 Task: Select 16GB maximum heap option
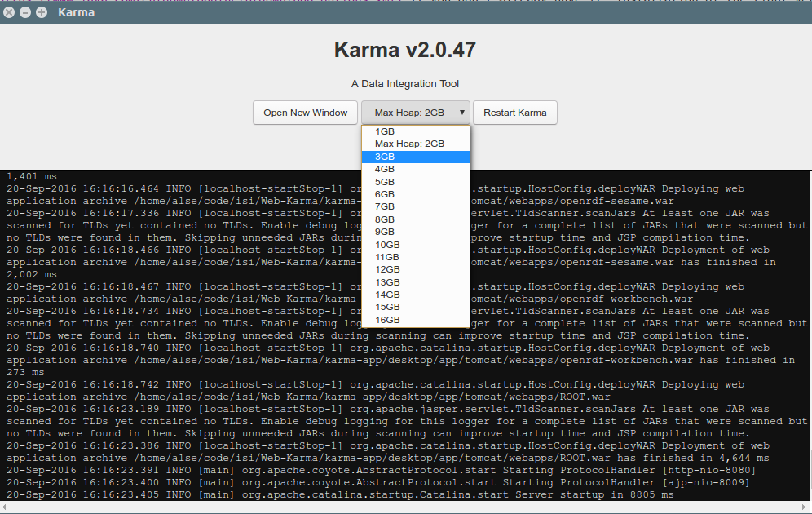[415, 320]
